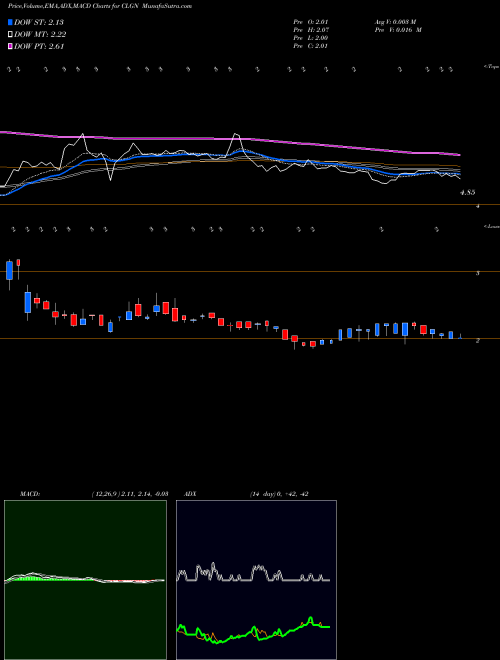Viewport: 500px width, 660px height.
Task: Click the ADX values '(14 day) 6, +42, -42'
Action: 279,494
